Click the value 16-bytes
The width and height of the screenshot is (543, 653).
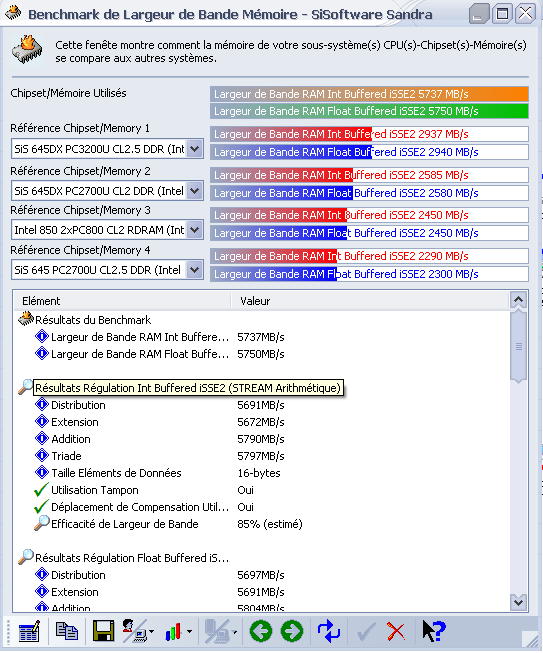point(259,473)
